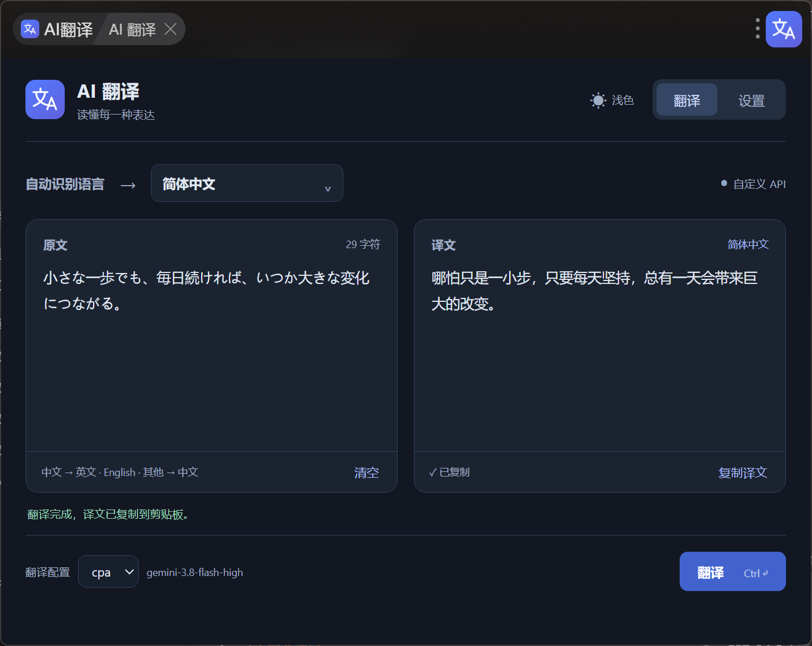Image resolution: width=812 pixels, height=646 pixels.
Task: Click the 读懂每一种表达 subtitle
Action: [x=116, y=115]
